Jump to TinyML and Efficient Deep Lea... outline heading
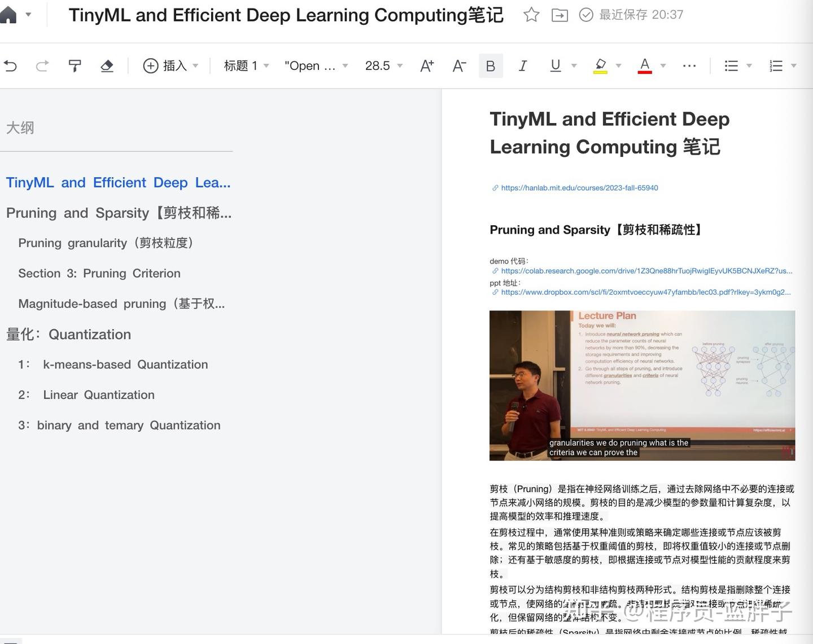This screenshot has height=644, width=813. [x=119, y=183]
